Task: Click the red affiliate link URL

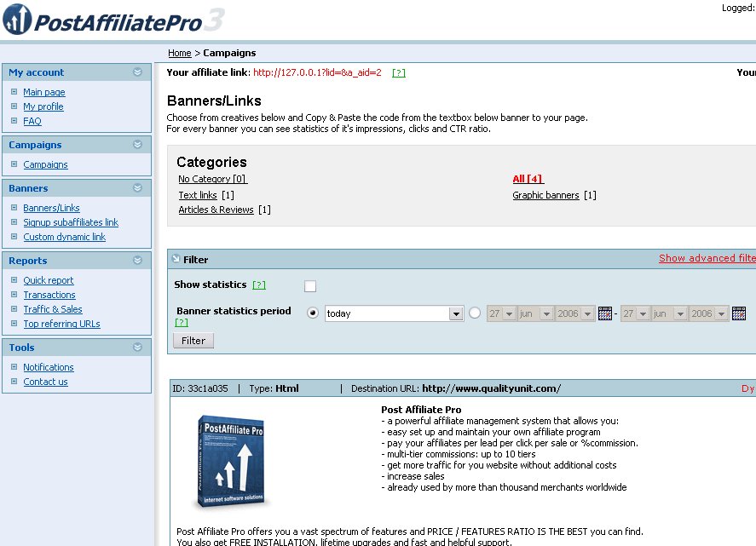Action: point(317,72)
